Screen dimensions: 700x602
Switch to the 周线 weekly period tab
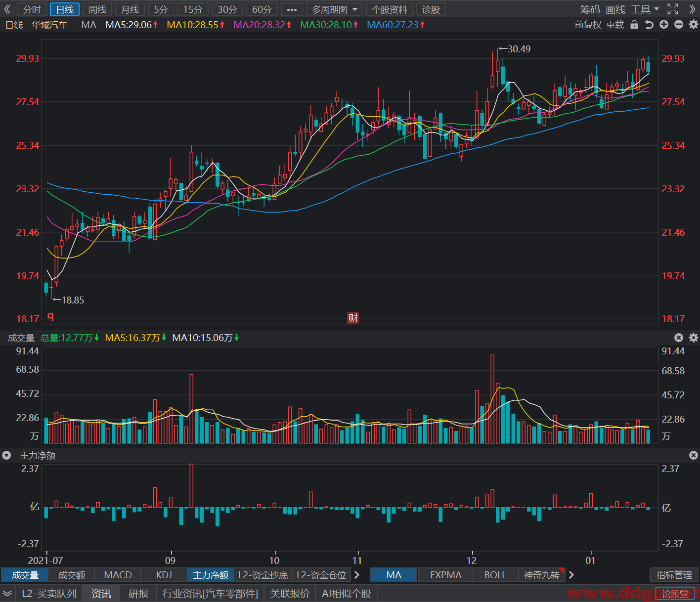click(97, 9)
